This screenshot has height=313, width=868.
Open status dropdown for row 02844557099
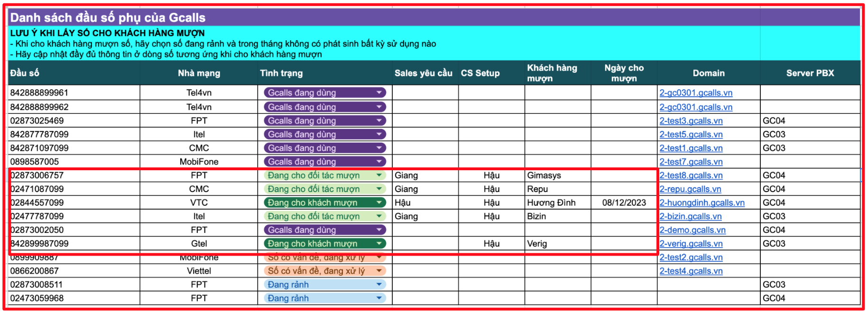click(x=379, y=203)
